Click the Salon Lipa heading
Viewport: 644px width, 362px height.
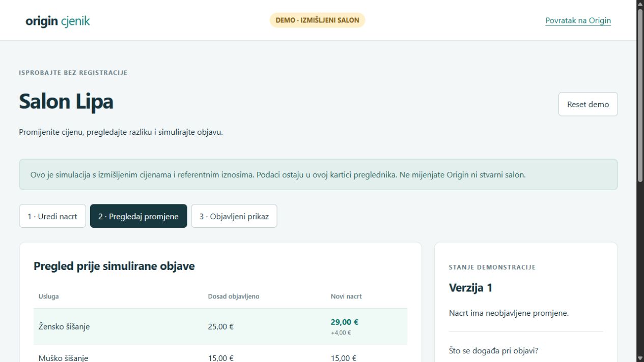tap(66, 102)
